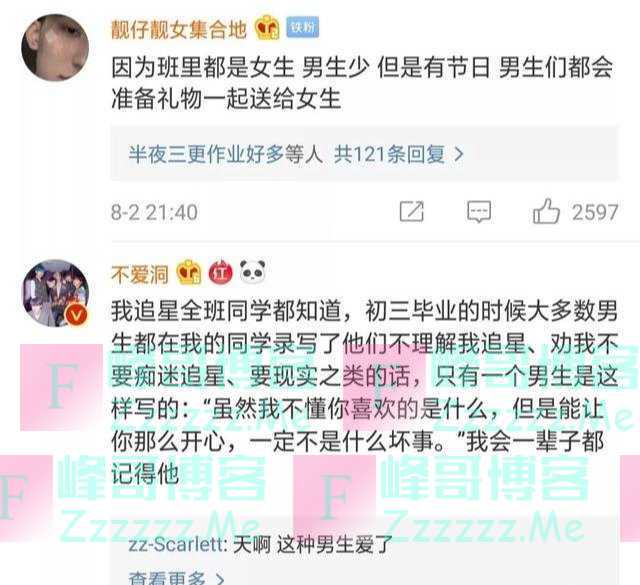Image resolution: width=640 pixels, height=585 pixels.
Task: Click the panda badge icon
Action: [x=253, y=272]
